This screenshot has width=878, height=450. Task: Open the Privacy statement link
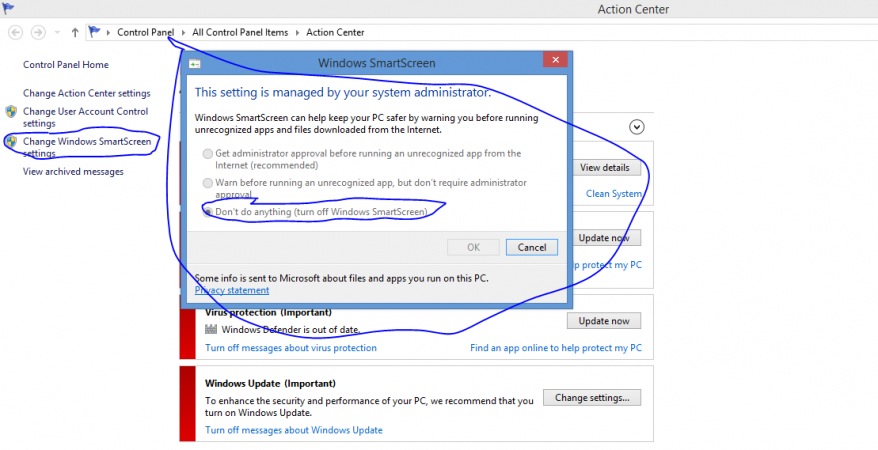pyautogui.click(x=232, y=290)
